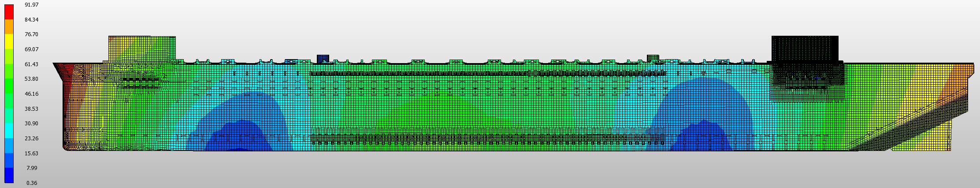
Task: Click the legend minimum value 0.36
Action: coord(32,183)
